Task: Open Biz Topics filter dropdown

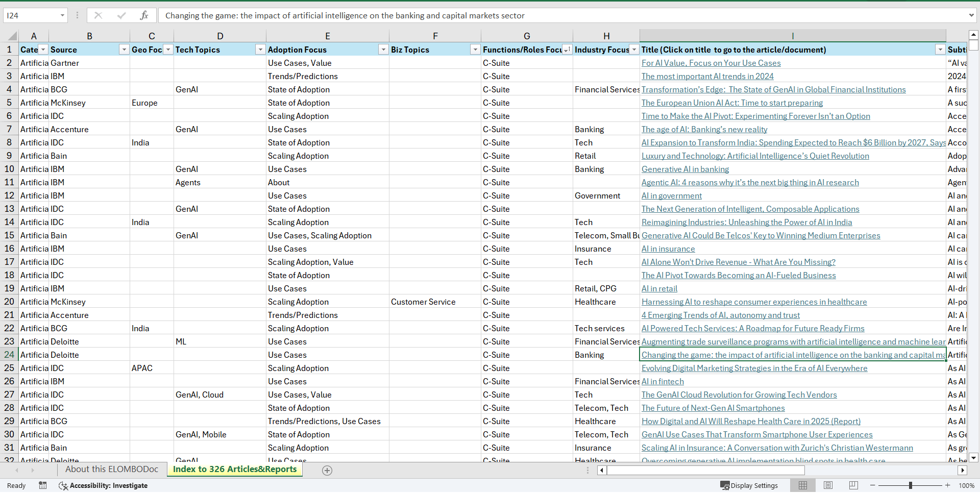Action: pyautogui.click(x=475, y=50)
